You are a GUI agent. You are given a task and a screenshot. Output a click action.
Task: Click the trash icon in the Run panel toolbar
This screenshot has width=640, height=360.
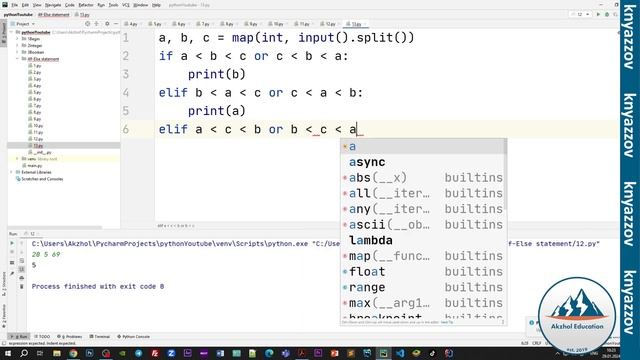tap(22, 287)
